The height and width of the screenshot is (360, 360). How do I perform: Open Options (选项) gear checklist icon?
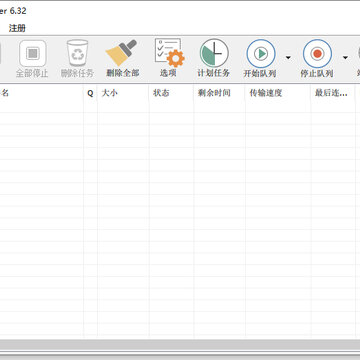point(169,53)
